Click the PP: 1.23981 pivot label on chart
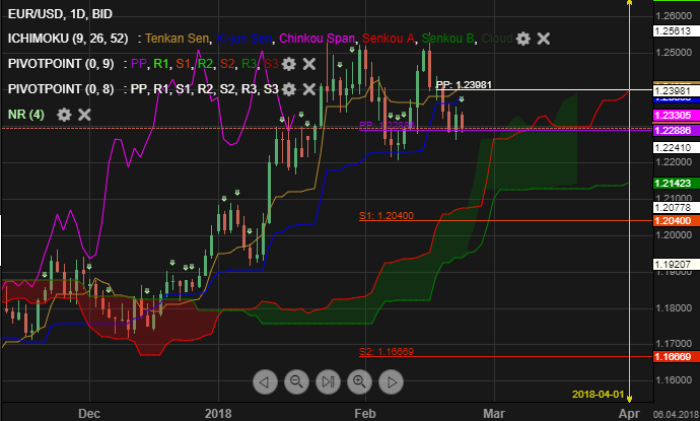Viewport: 700px width, 421px height. [463, 84]
